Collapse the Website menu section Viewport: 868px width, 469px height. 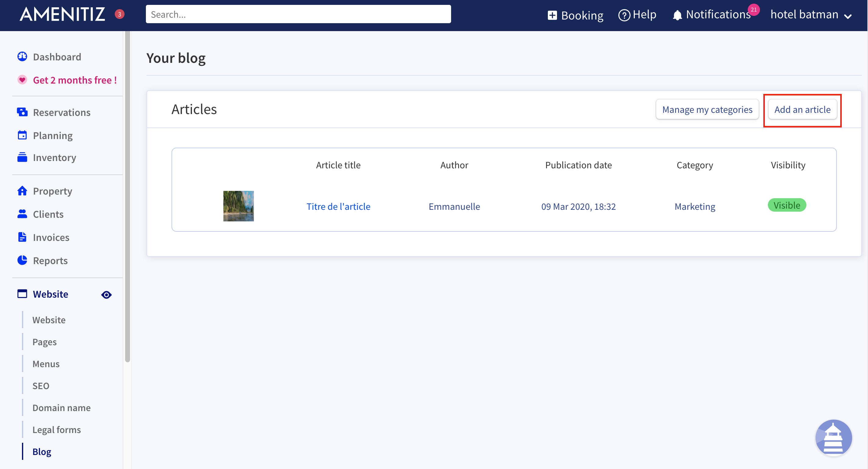coord(51,294)
